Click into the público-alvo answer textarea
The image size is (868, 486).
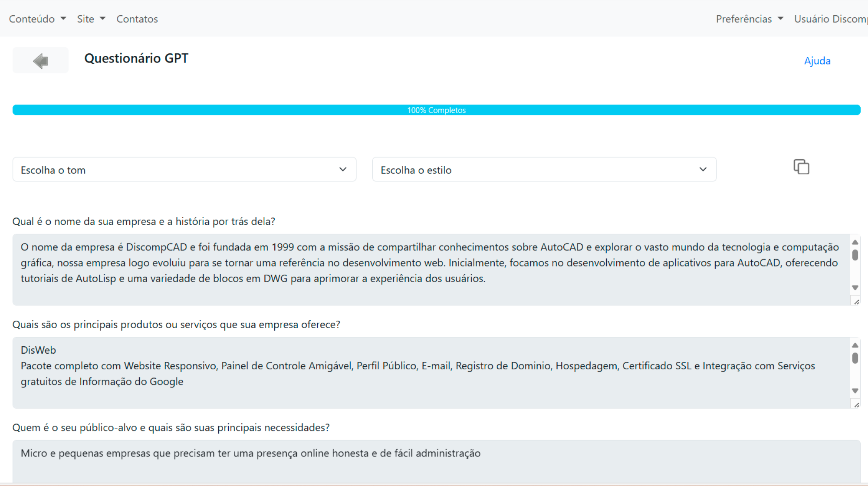(437, 461)
